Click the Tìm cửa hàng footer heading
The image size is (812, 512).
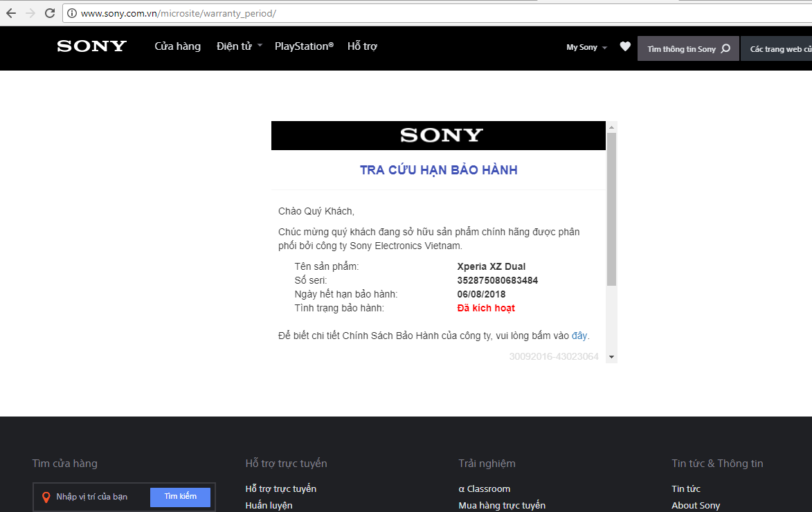tap(65, 464)
